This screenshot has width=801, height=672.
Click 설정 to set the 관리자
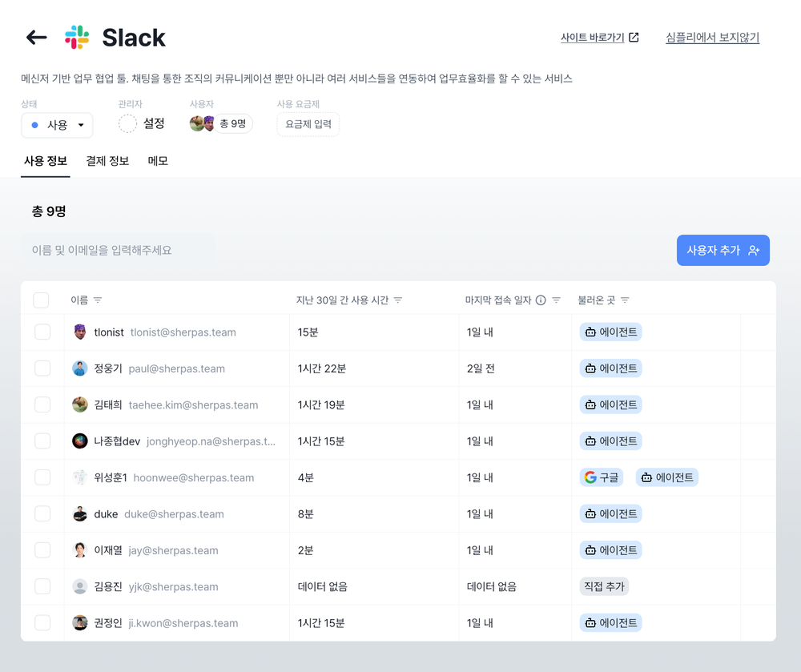point(154,123)
